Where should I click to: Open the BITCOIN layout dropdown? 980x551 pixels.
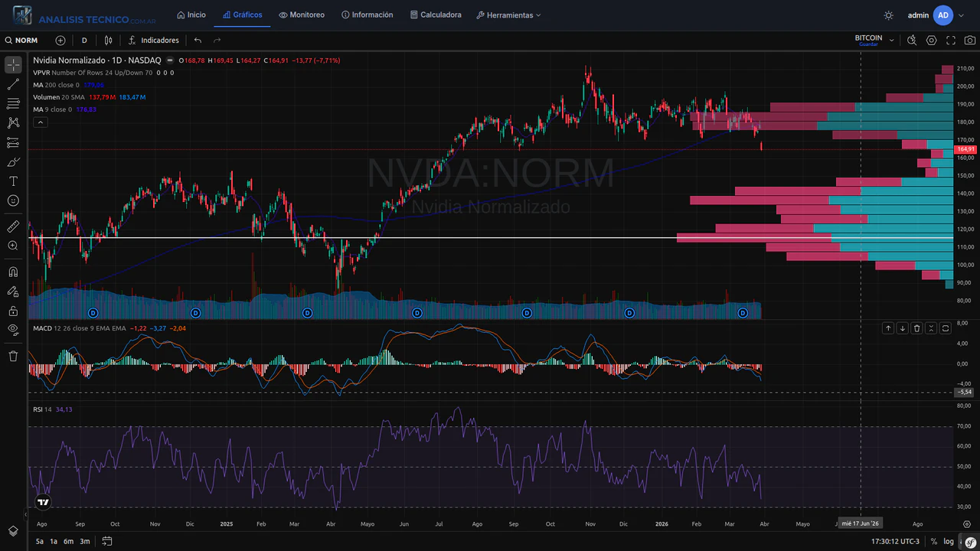pos(891,41)
